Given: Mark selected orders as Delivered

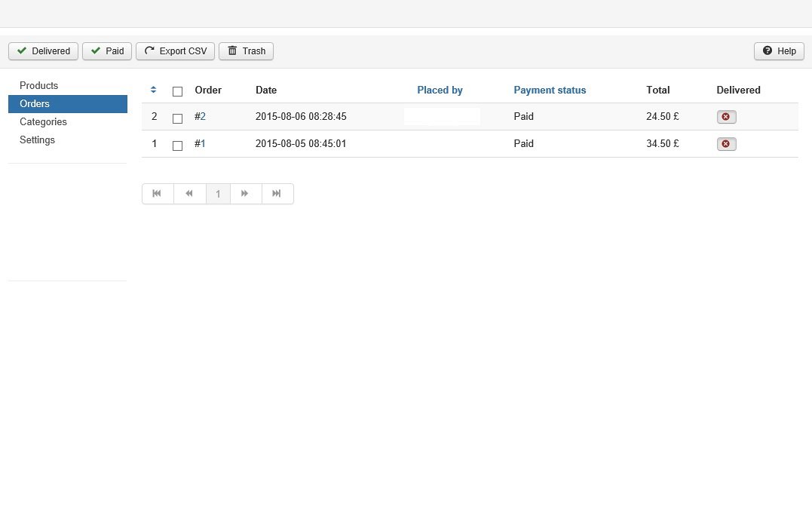Looking at the screenshot, I should click(x=43, y=51).
